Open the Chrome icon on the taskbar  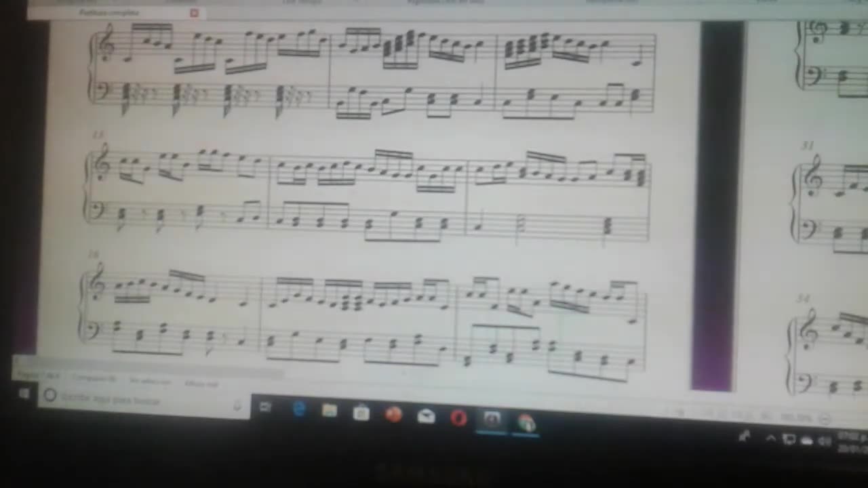526,424
